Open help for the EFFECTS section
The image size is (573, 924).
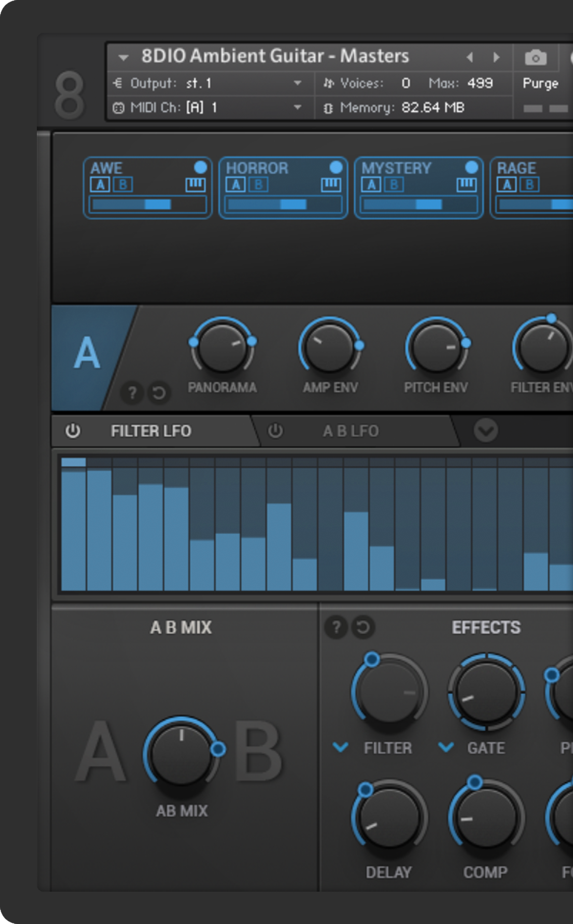pyautogui.click(x=336, y=627)
